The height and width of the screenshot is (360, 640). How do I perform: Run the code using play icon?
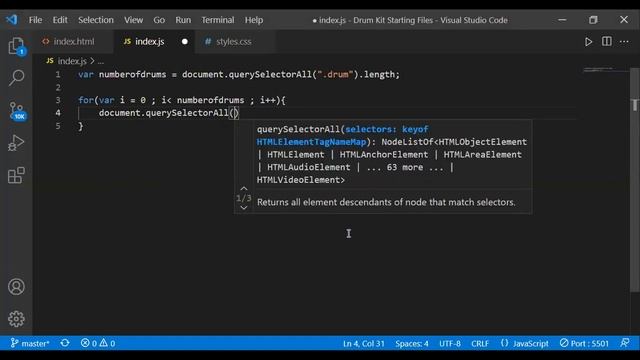point(588,42)
